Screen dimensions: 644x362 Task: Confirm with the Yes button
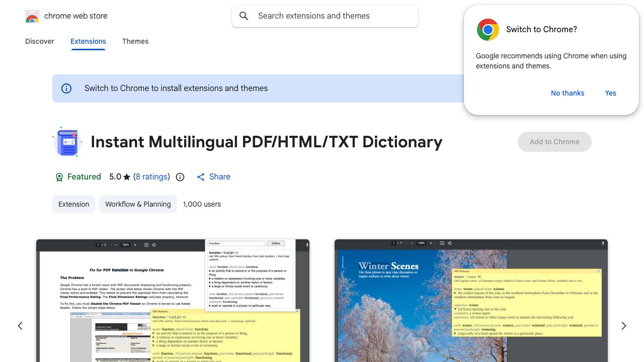pos(611,93)
